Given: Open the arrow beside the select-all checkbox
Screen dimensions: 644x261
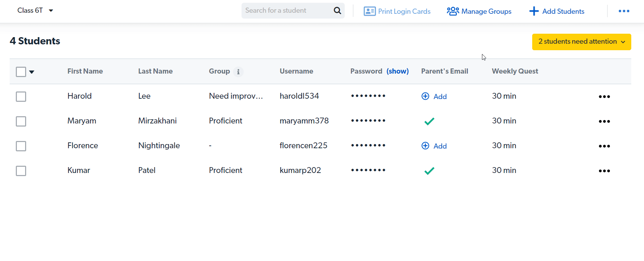Looking at the screenshot, I should (32, 72).
